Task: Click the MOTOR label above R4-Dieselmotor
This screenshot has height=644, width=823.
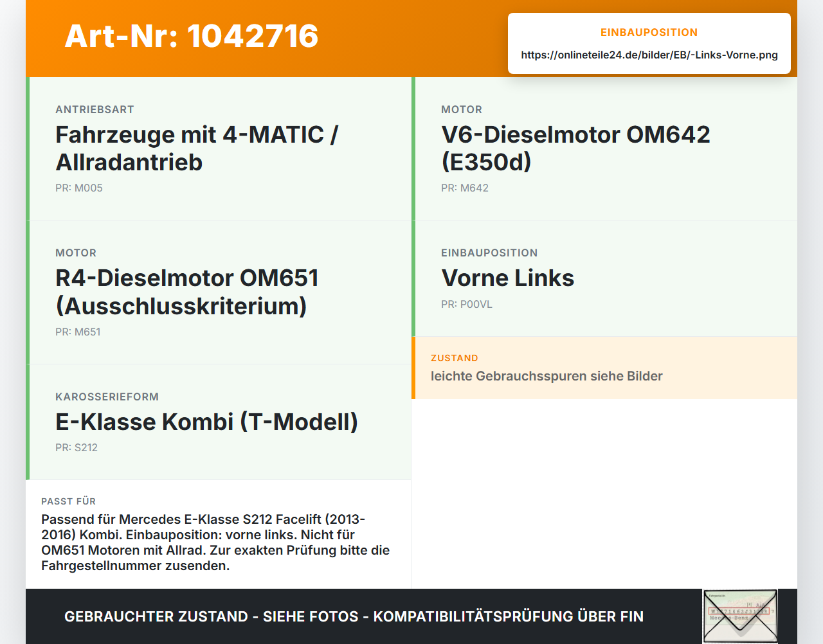Action: pyautogui.click(x=76, y=253)
